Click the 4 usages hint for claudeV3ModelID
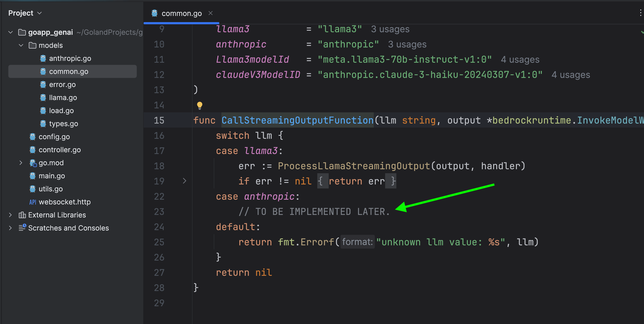Screen dimensions: 644x324 [x=571, y=75]
